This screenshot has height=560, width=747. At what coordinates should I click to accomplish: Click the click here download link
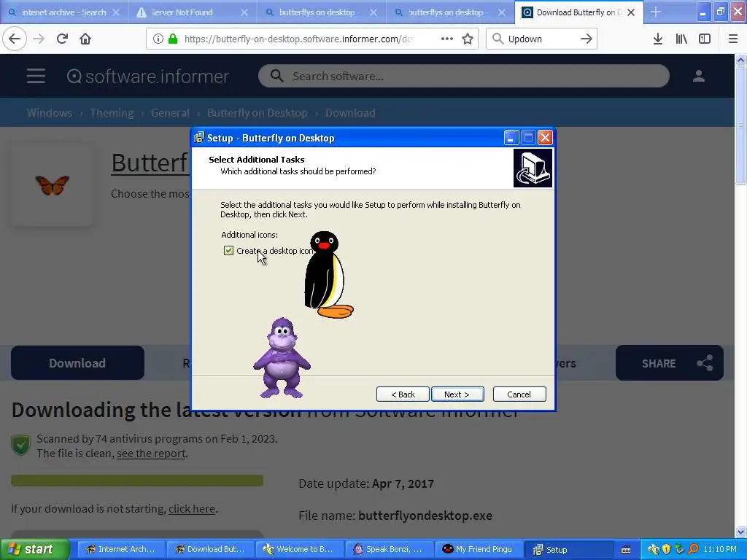click(192, 508)
